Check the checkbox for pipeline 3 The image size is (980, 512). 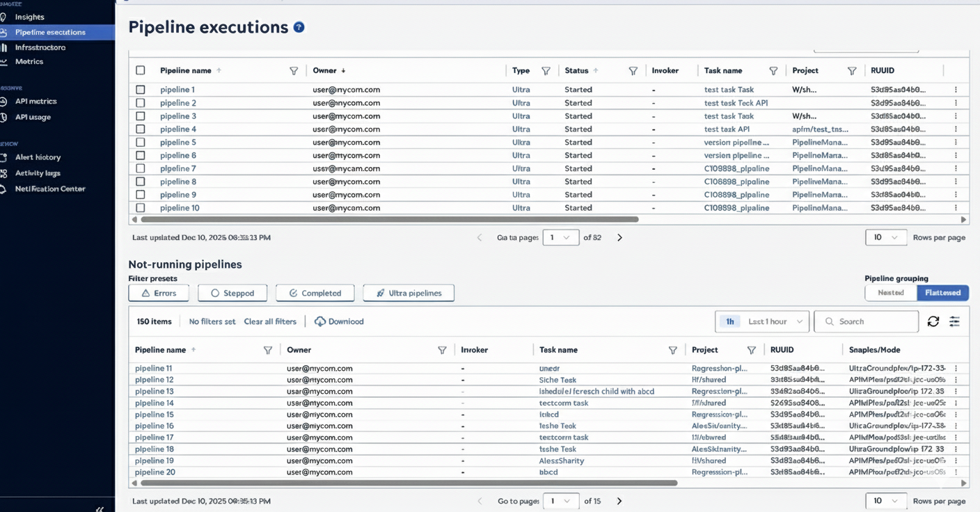[x=141, y=116]
